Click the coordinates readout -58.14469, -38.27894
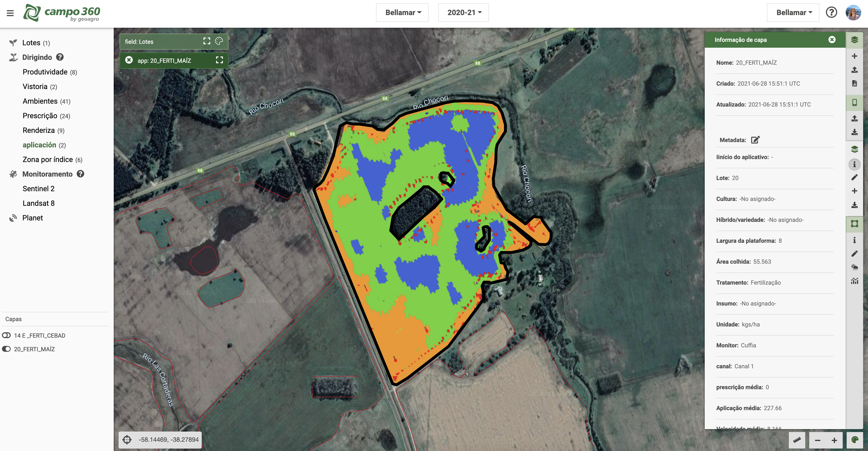 pos(168,440)
